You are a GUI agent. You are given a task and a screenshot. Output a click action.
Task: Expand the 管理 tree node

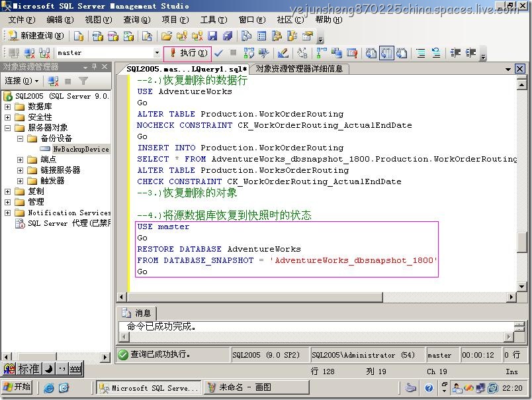pos(7,202)
